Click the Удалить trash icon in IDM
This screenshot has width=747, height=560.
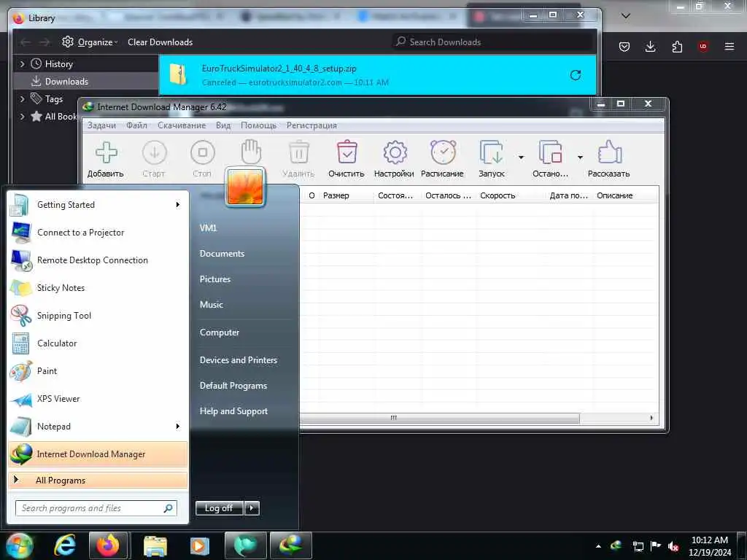pyautogui.click(x=298, y=152)
